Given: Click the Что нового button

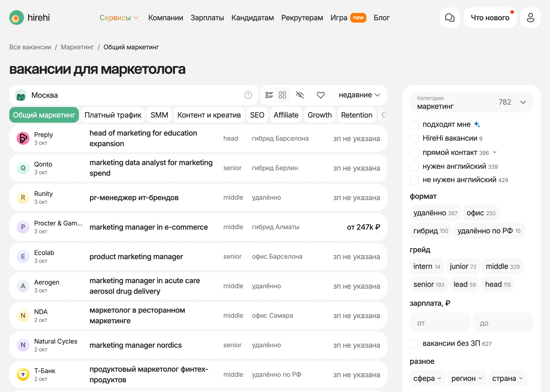Looking at the screenshot, I should pyautogui.click(x=490, y=18).
